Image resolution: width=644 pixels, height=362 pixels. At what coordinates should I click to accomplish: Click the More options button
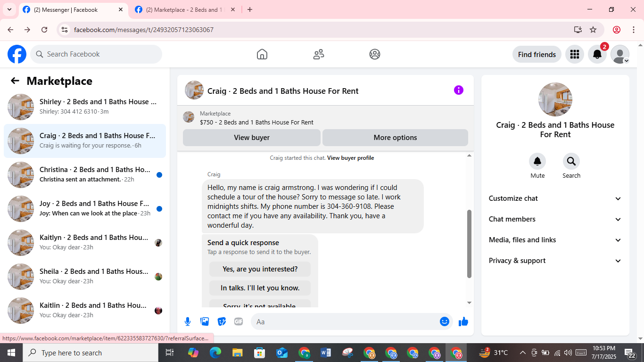pos(395,138)
